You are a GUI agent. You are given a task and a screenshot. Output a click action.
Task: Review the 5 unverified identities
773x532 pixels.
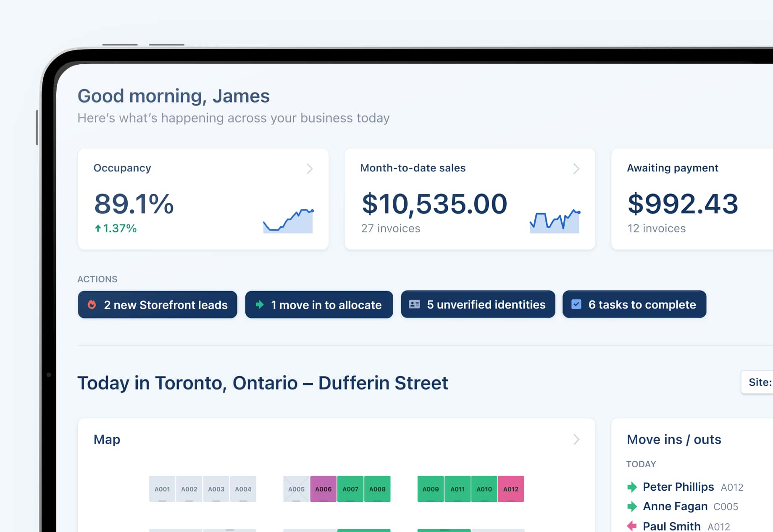(478, 304)
